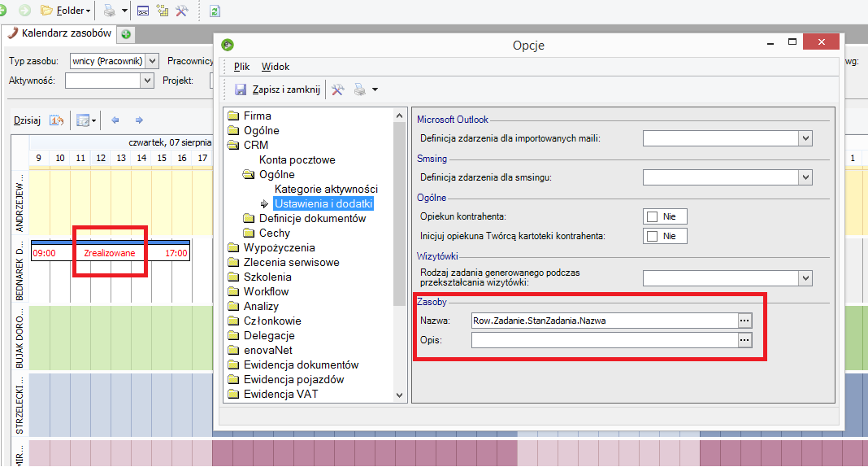
Task: Click the yellow grid organize icon
Action: pos(163,10)
